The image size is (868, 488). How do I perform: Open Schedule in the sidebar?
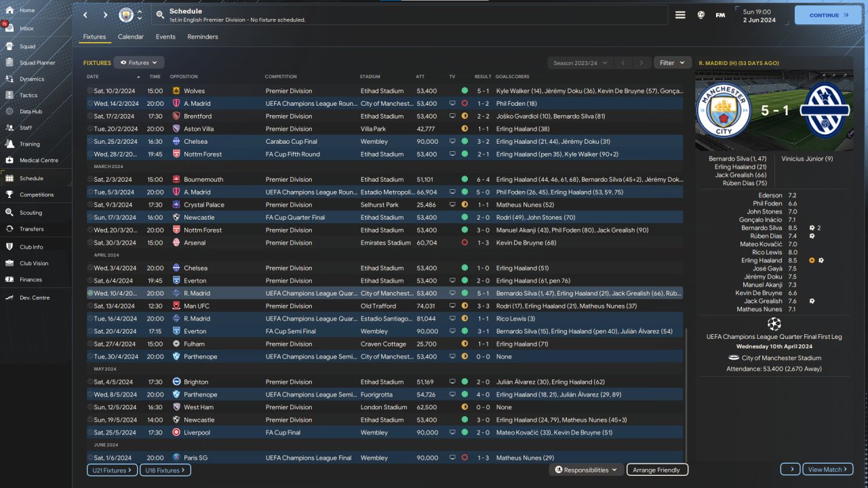tap(31, 178)
